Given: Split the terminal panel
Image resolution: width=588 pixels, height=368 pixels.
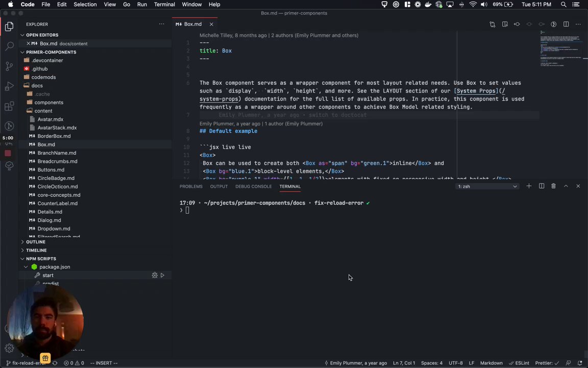Looking at the screenshot, I should (542, 186).
